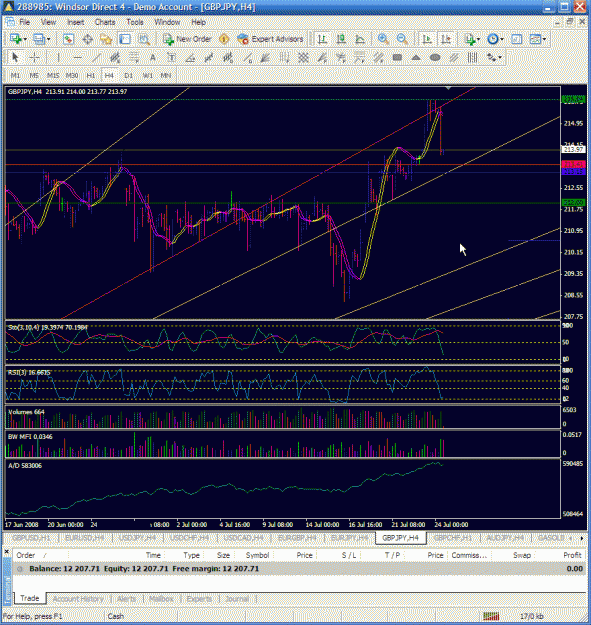Screen dimensions: 591x625
Task: Click the New Order button
Action: pos(187,39)
